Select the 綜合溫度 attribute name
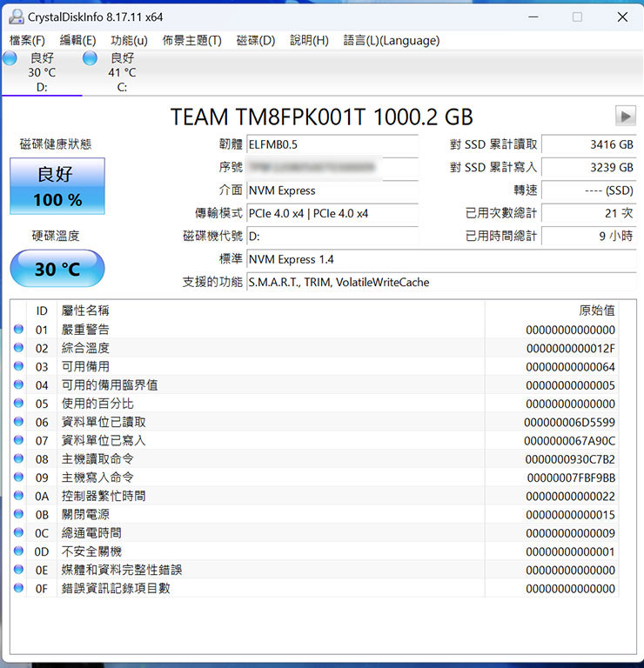 85,348
